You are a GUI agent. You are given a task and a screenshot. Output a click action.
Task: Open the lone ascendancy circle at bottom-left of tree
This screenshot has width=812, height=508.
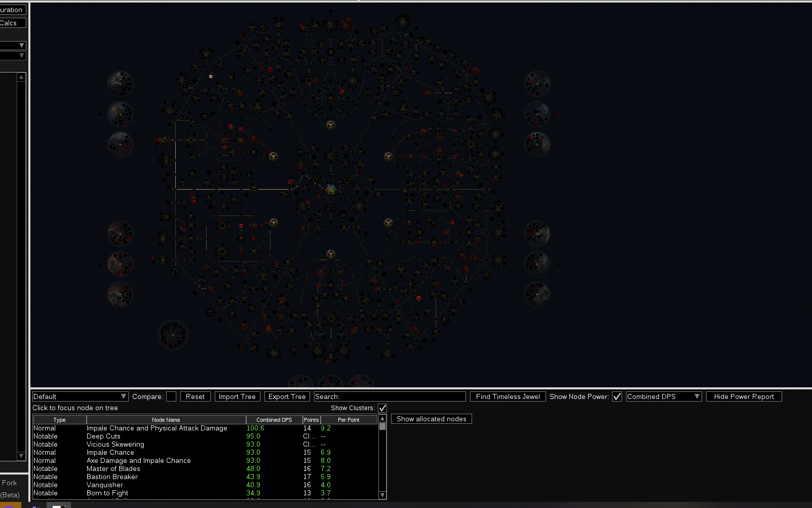point(173,335)
